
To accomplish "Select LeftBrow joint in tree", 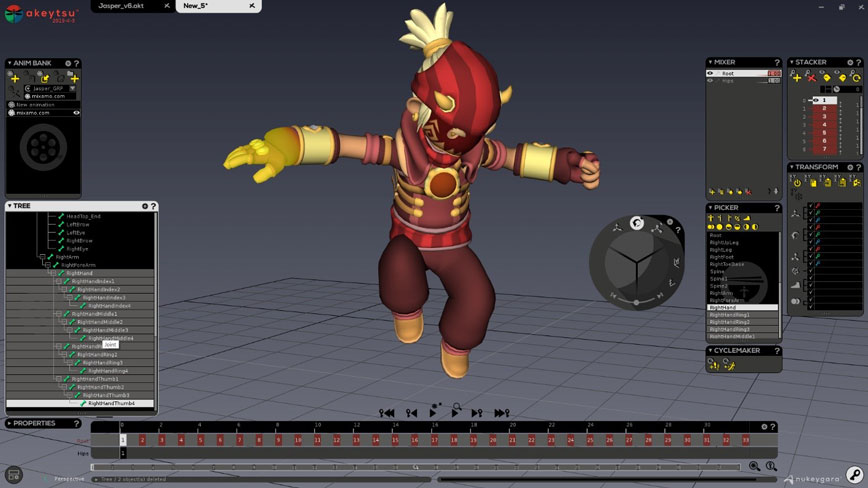I will point(78,225).
